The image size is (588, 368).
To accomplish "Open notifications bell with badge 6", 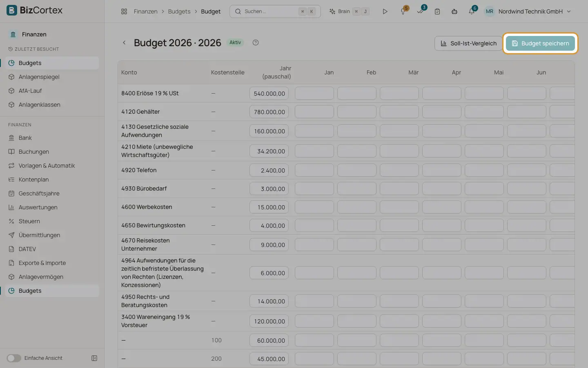I will click(x=472, y=11).
